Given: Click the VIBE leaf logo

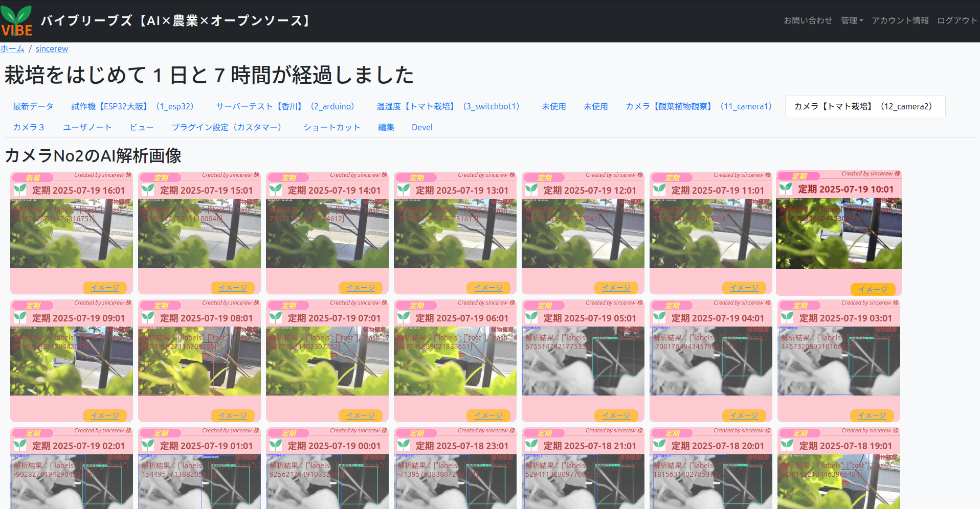Looking at the screenshot, I should click(17, 21).
